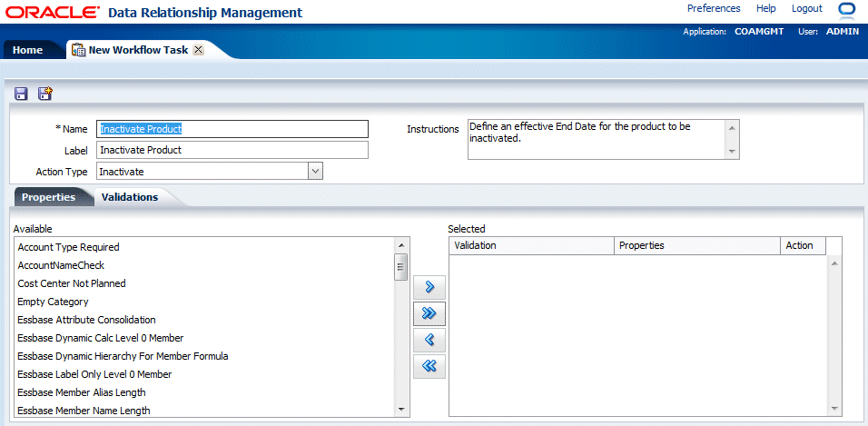Move selected validation right with single arrow

pyautogui.click(x=429, y=286)
